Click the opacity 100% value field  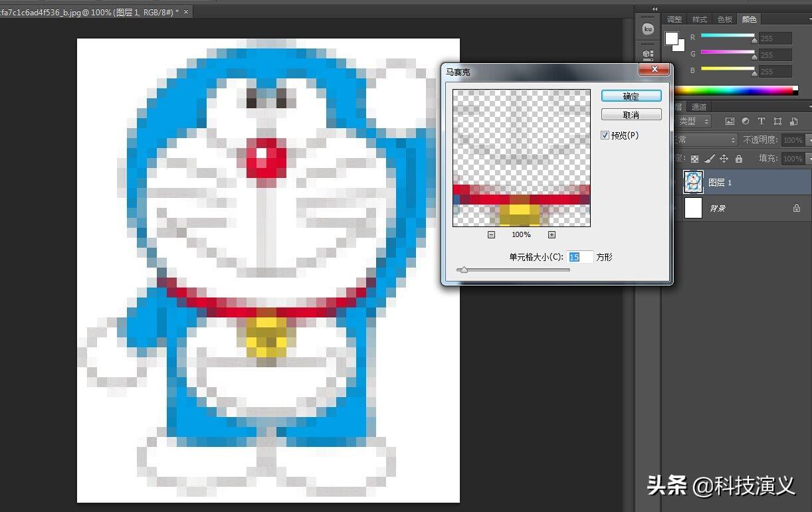[x=793, y=140]
